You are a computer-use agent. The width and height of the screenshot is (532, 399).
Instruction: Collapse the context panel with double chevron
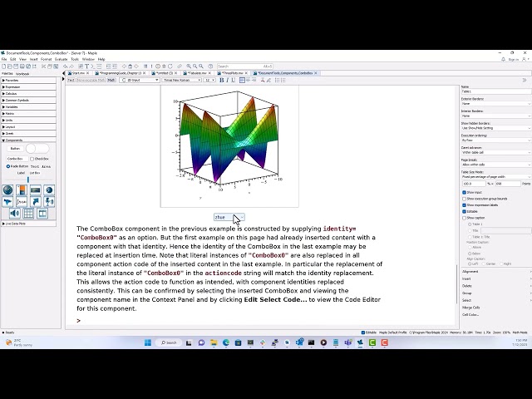(525, 80)
